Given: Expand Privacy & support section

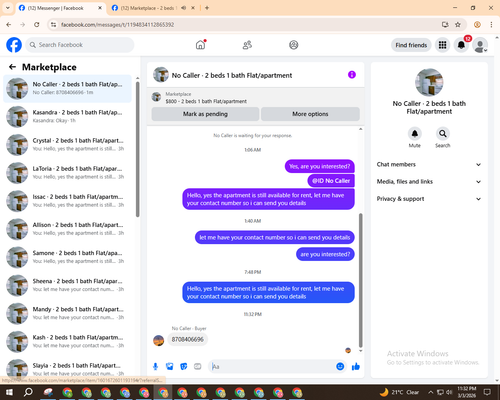Looking at the screenshot, I should point(429,199).
